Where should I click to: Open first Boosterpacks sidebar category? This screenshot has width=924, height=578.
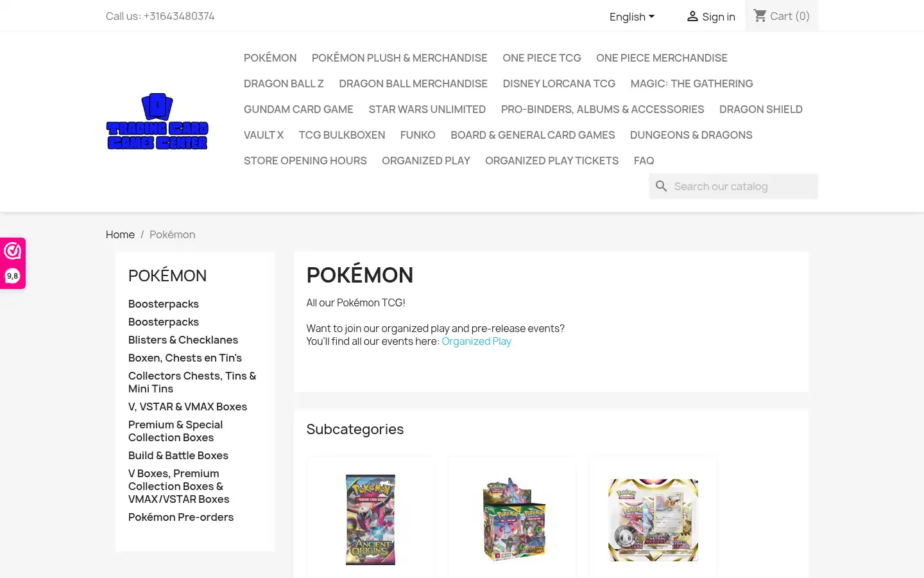pos(164,304)
